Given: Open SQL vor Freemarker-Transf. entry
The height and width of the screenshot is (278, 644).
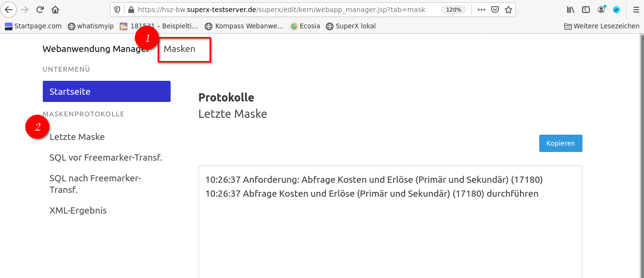Looking at the screenshot, I should [106, 158].
